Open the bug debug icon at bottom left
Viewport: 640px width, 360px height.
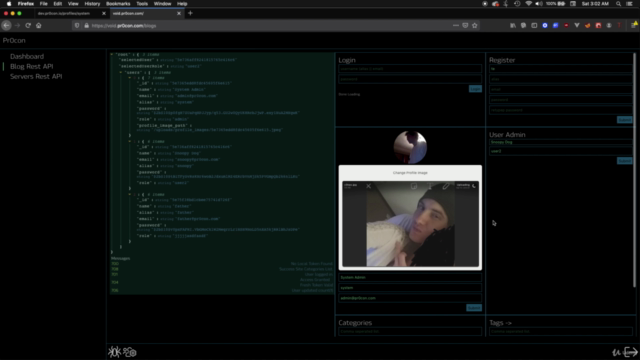114,351
